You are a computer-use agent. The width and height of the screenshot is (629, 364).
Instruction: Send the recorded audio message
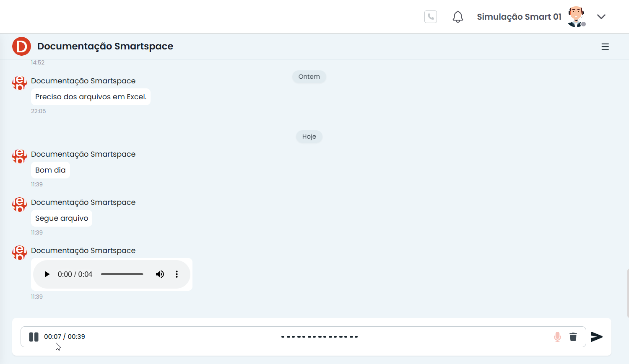pos(596,337)
